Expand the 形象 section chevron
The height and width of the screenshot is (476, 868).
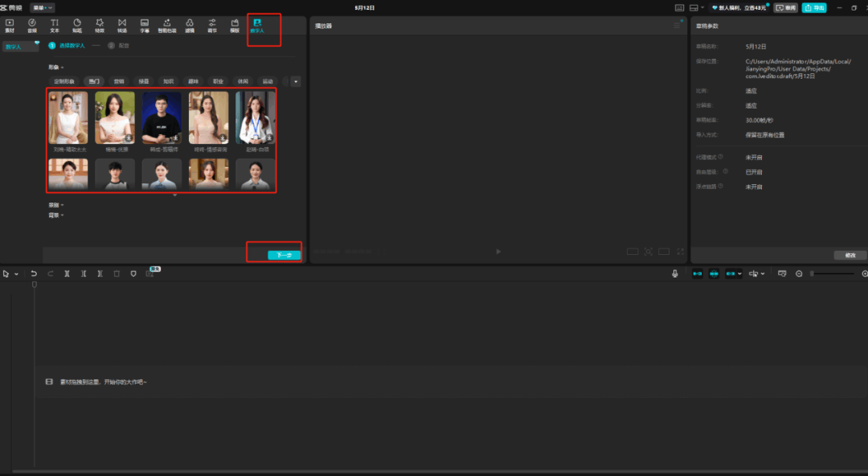(x=63, y=68)
